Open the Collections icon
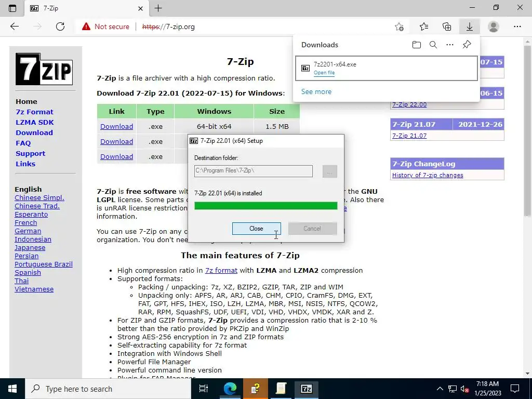Image resolution: width=532 pixels, height=399 pixels. point(447,26)
